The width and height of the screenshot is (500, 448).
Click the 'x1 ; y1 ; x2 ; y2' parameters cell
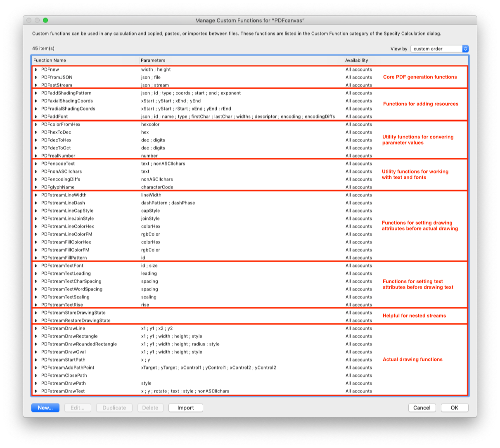(x=157, y=328)
